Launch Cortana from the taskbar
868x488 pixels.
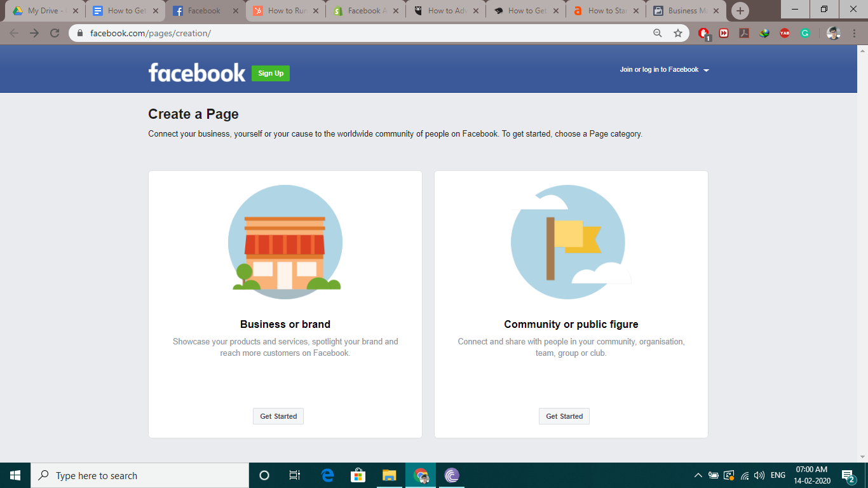[264, 475]
